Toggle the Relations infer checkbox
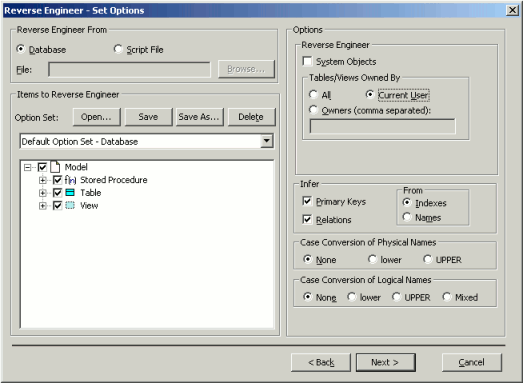The height and width of the screenshot is (383, 523). [x=307, y=220]
